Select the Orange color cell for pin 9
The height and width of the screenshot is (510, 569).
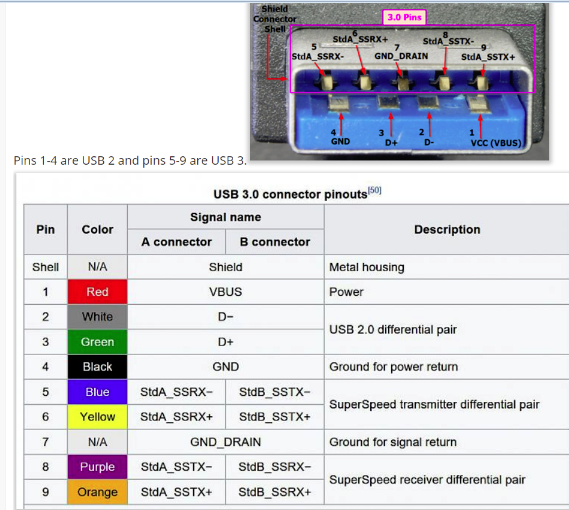point(97,492)
